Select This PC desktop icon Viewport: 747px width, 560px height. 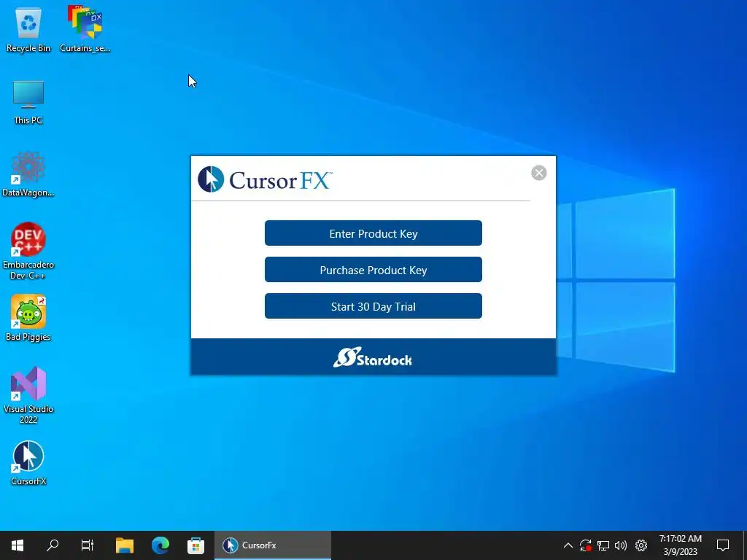tap(28, 102)
